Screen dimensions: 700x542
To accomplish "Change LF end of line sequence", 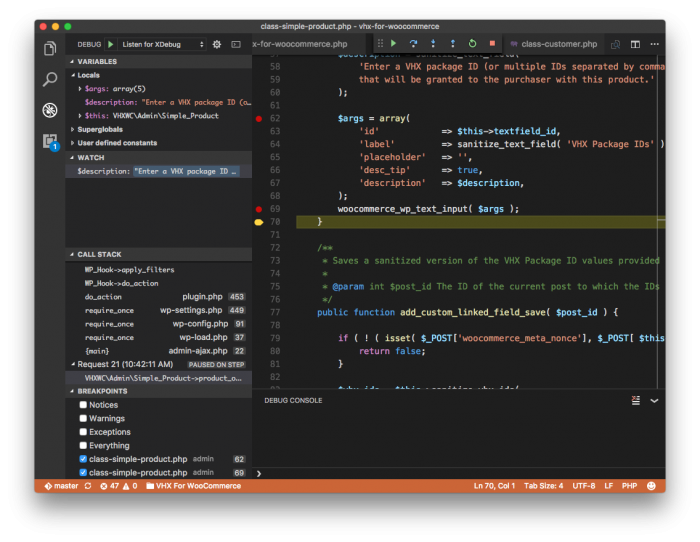I will pos(608,486).
